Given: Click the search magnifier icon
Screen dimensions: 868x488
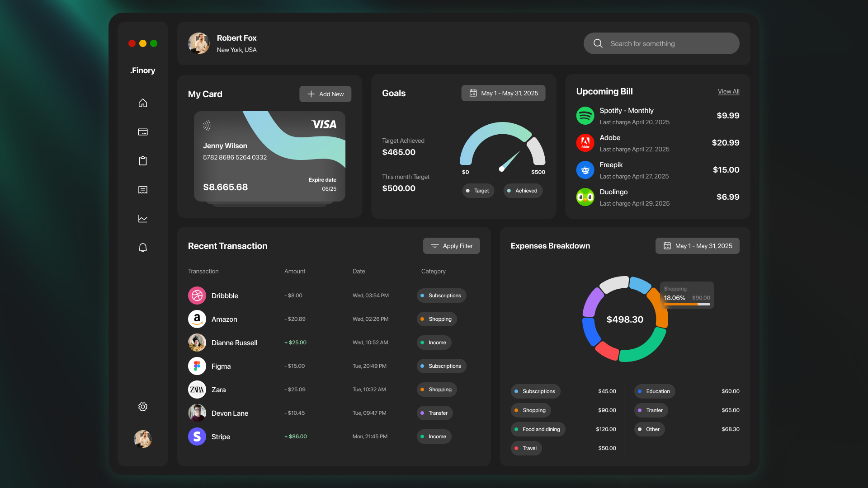Looking at the screenshot, I should click(598, 43).
